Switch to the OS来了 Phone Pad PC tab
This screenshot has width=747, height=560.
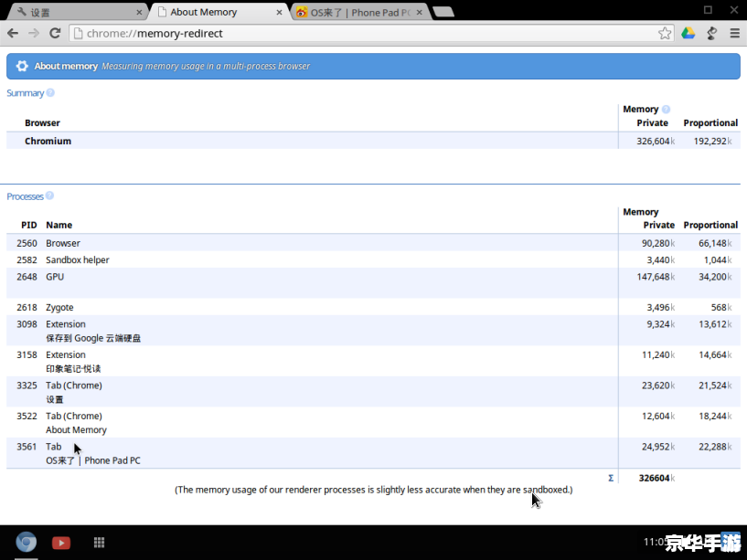tap(359, 13)
